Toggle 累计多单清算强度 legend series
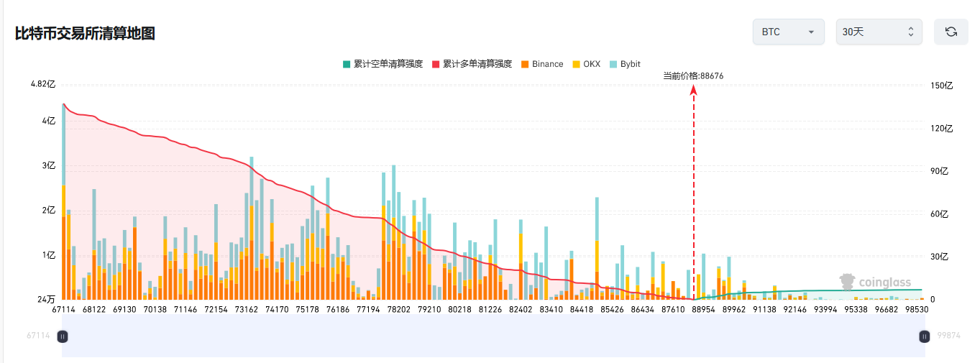This screenshot has height=363, width=980. 472,64
